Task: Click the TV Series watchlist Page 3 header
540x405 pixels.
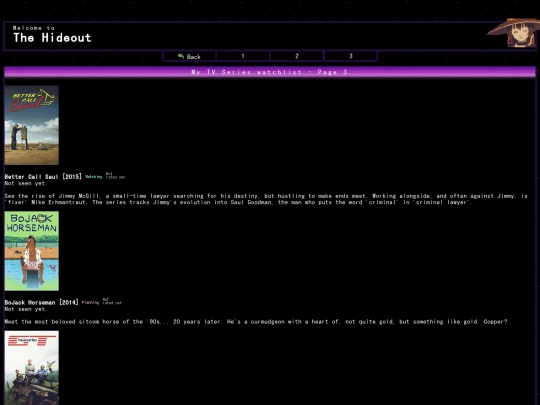Action: click(269, 72)
